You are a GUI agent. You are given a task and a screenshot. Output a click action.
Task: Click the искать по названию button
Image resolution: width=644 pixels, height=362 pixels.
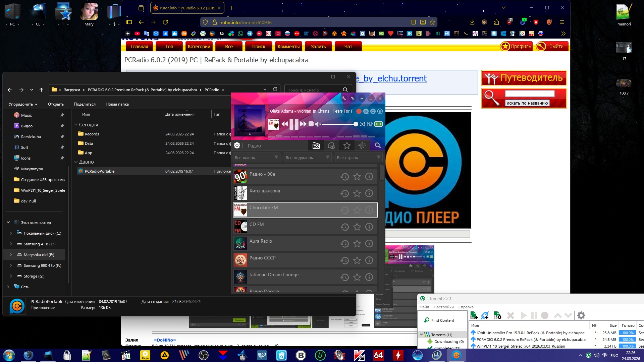527,103
